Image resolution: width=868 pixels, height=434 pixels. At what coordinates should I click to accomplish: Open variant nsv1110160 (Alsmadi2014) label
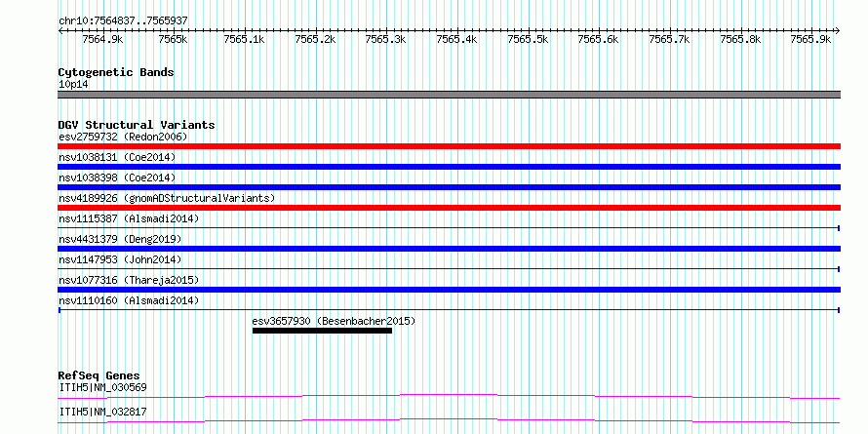tap(129, 300)
